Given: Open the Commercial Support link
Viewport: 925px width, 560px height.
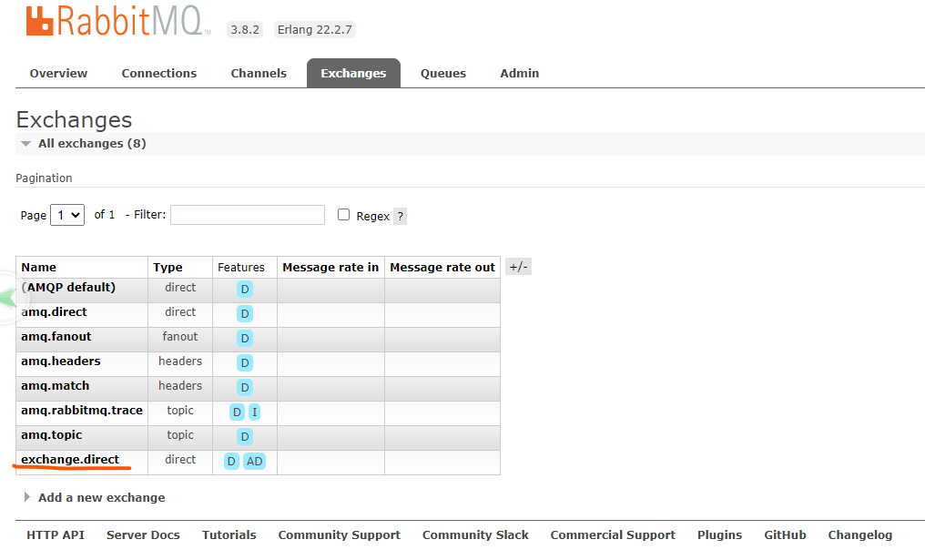Looking at the screenshot, I should click(613, 535).
